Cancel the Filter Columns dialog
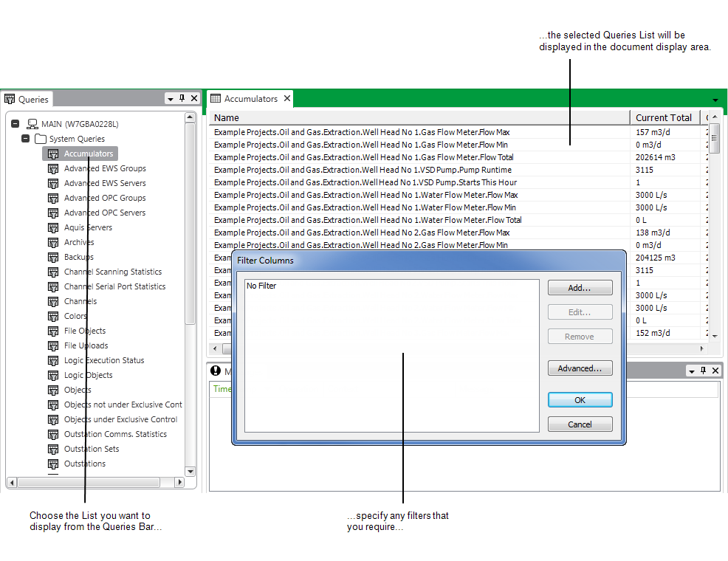728x561 pixels. coord(580,424)
